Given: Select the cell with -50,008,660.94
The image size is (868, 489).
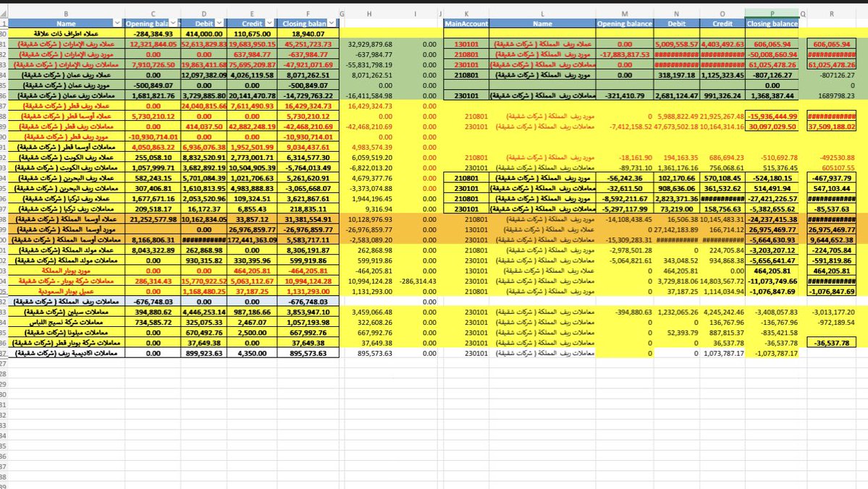Looking at the screenshot, I should [x=772, y=55].
